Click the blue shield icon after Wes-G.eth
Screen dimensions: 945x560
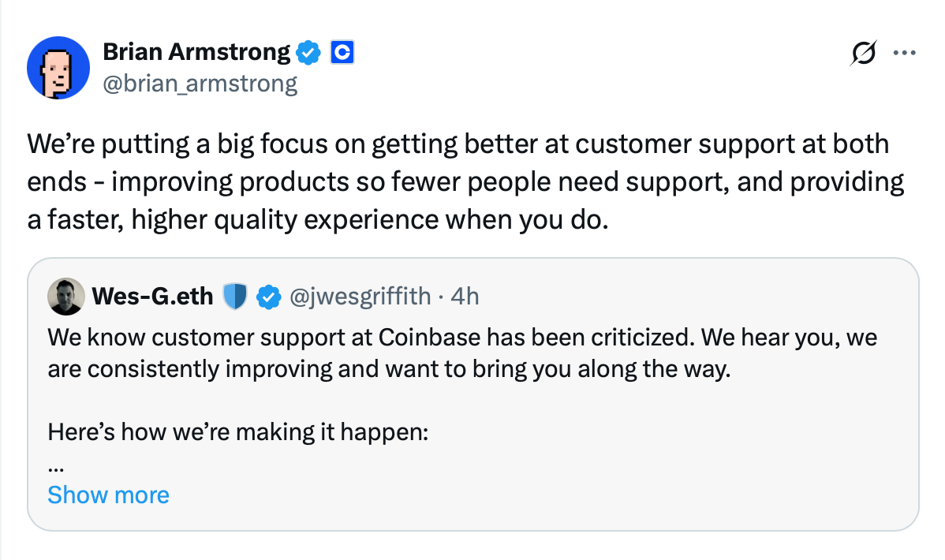[x=236, y=297]
